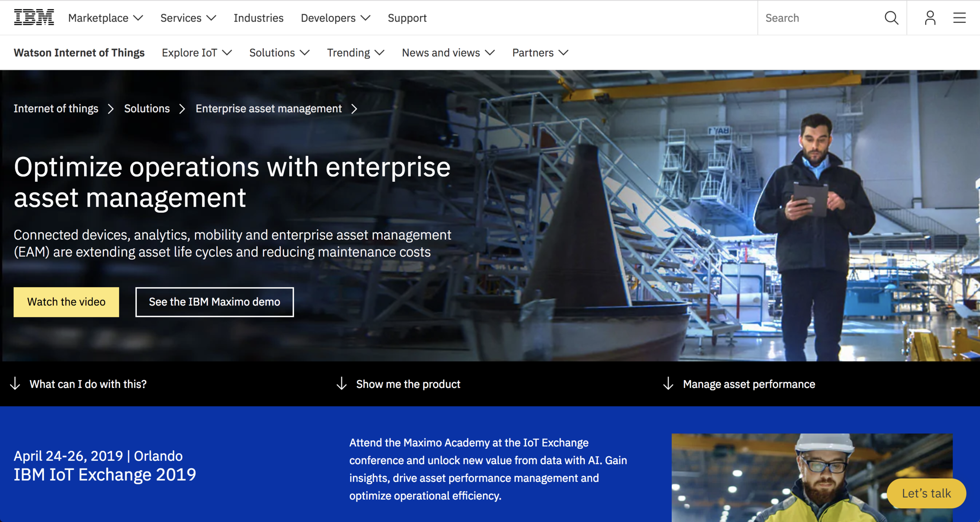Open the Industries menu item
Viewport: 980px width, 522px height.
258,18
